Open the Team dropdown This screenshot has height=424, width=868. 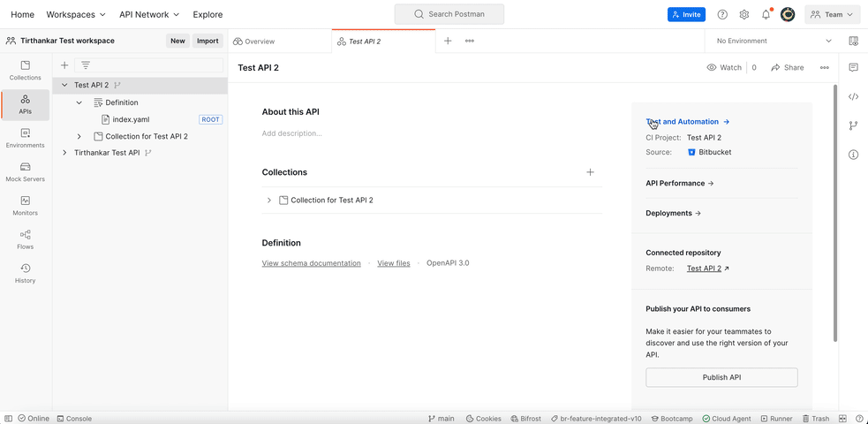pyautogui.click(x=832, y=15)
